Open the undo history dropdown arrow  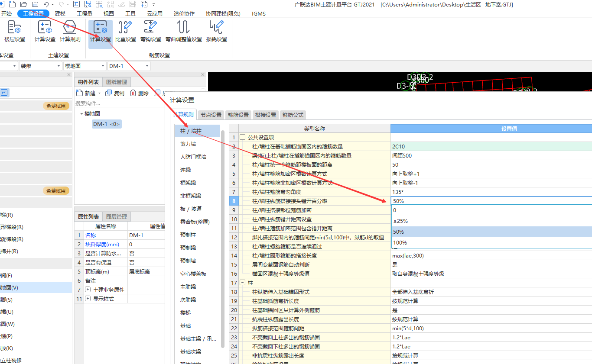(52, 4)
